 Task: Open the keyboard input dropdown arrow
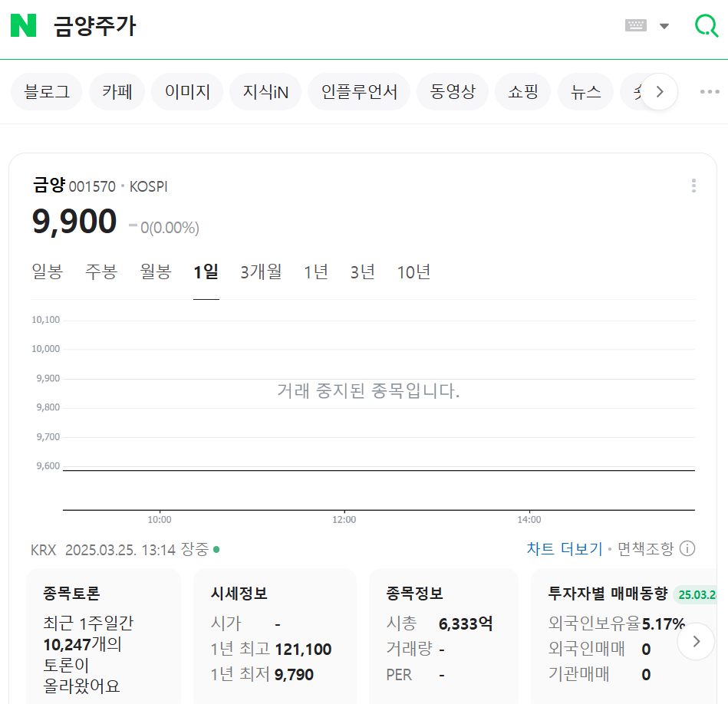pyautogui.click(x=664, y=25)
